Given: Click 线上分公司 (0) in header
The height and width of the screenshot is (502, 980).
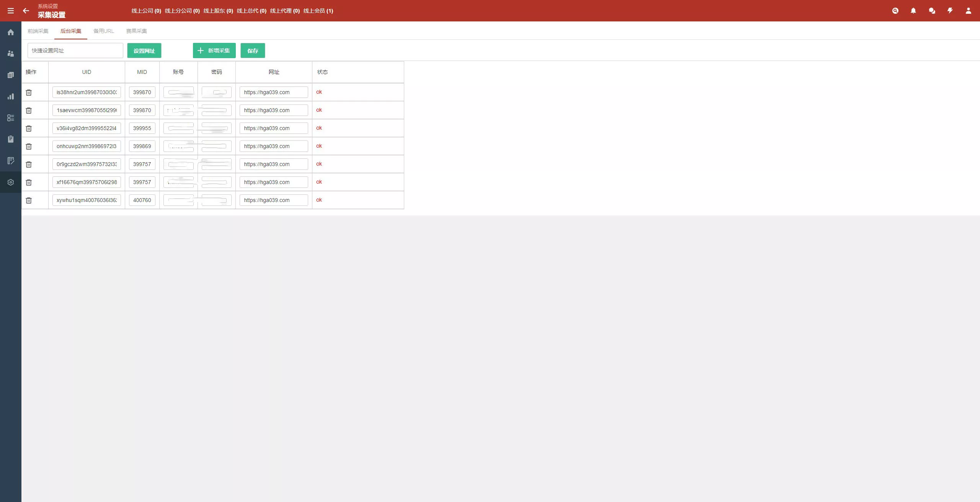Looking at the screenshot, I should tap(182, 11).
